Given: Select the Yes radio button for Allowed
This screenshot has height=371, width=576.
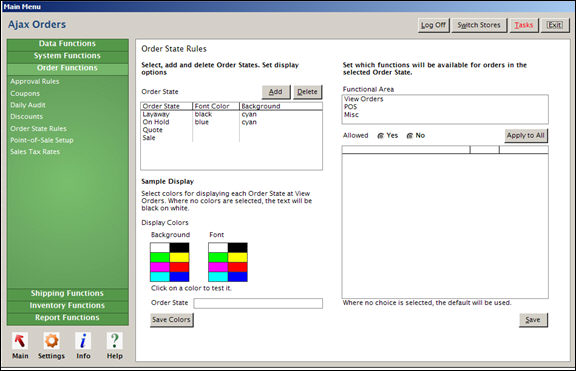Looking at the screenshot, I should click(x=381, y=136).
